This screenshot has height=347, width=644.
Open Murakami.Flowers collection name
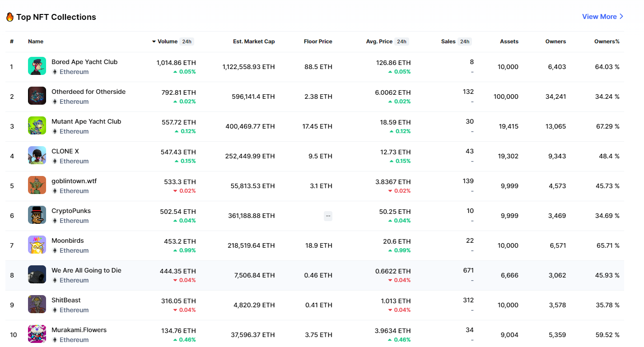point(79,330)
